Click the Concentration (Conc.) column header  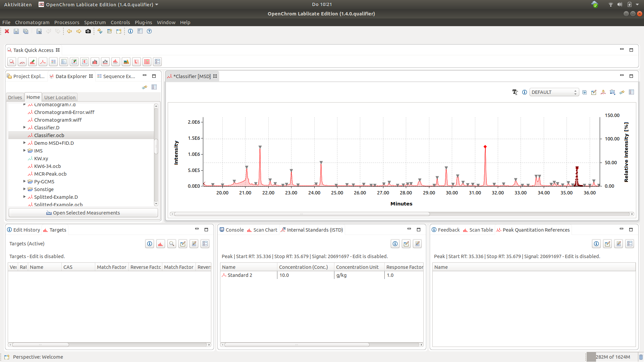tap(306, 267)
